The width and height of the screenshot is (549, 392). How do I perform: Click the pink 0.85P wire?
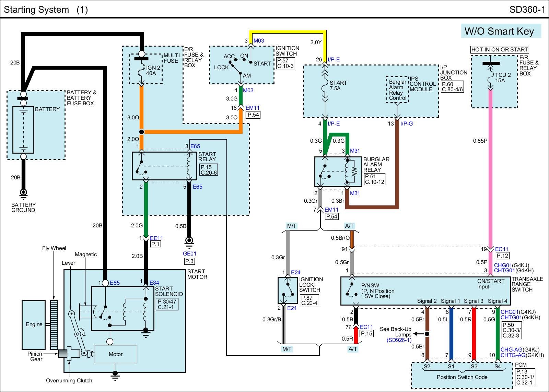tap(490, 171)
